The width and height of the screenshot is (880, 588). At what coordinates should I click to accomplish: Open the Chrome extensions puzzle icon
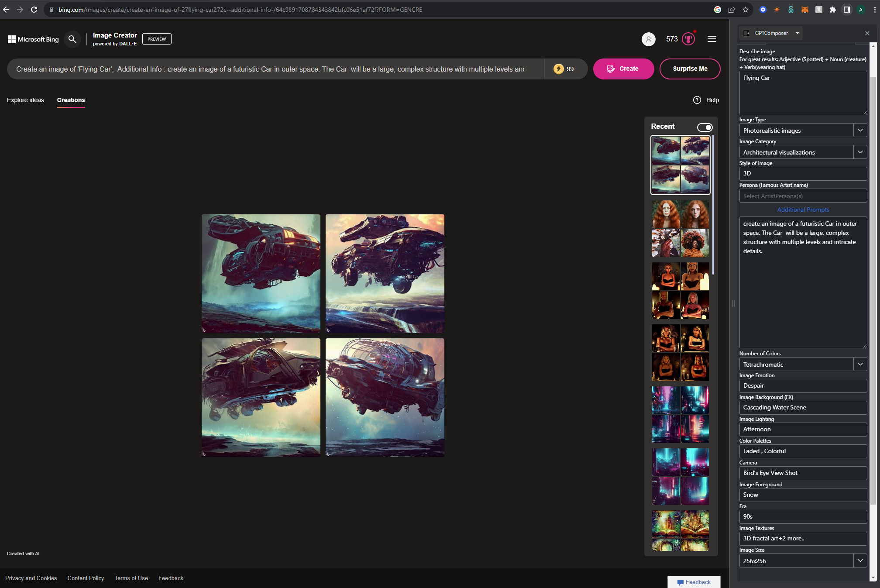click(x=832, y=10)
